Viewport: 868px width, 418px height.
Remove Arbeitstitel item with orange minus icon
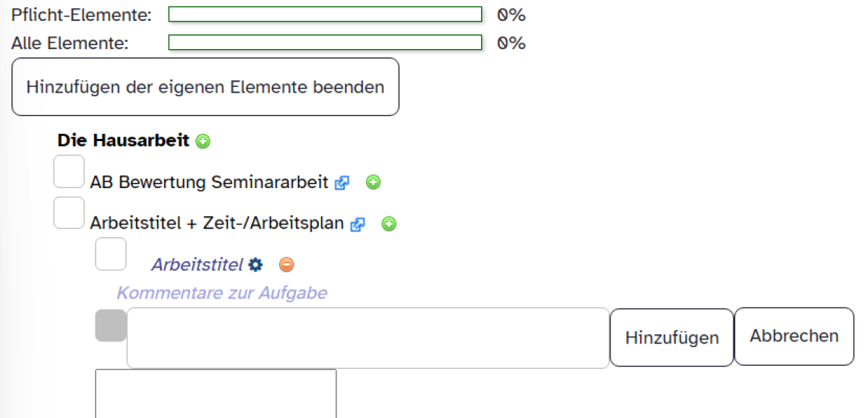coord(286,265)
